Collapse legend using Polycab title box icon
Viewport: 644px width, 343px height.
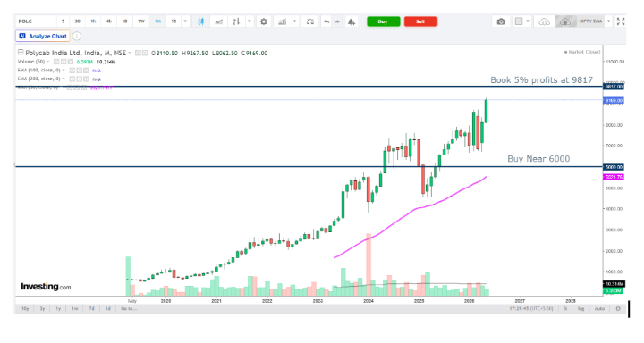(x=21, y=53)
